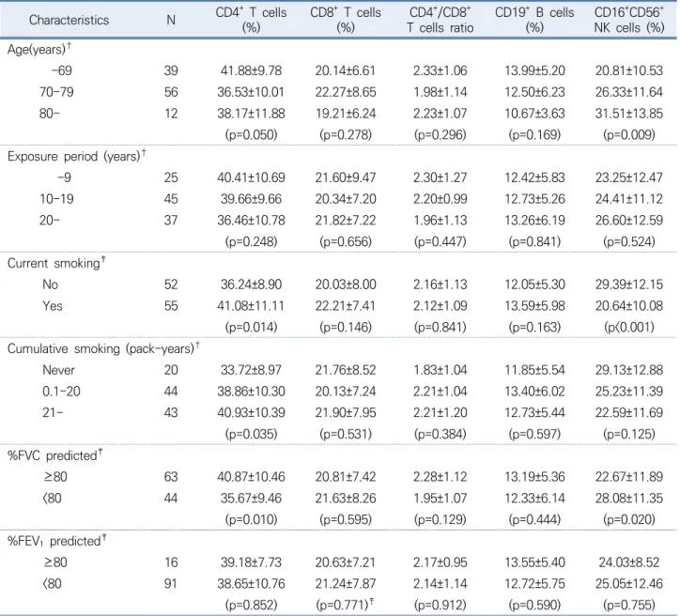Click the 10-19 exposure row label
The height and width of the screenshot is (616, 680).
pos(56,199)
